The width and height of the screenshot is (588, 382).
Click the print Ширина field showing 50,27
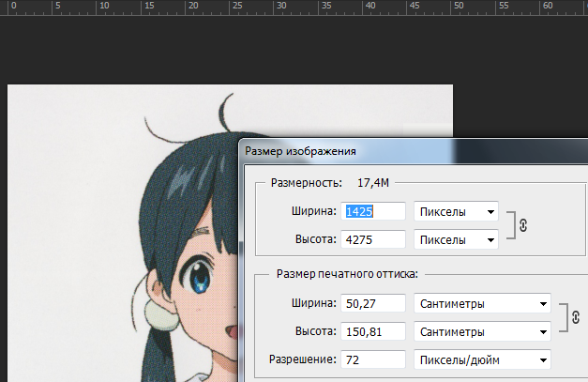tap(374, 303)
